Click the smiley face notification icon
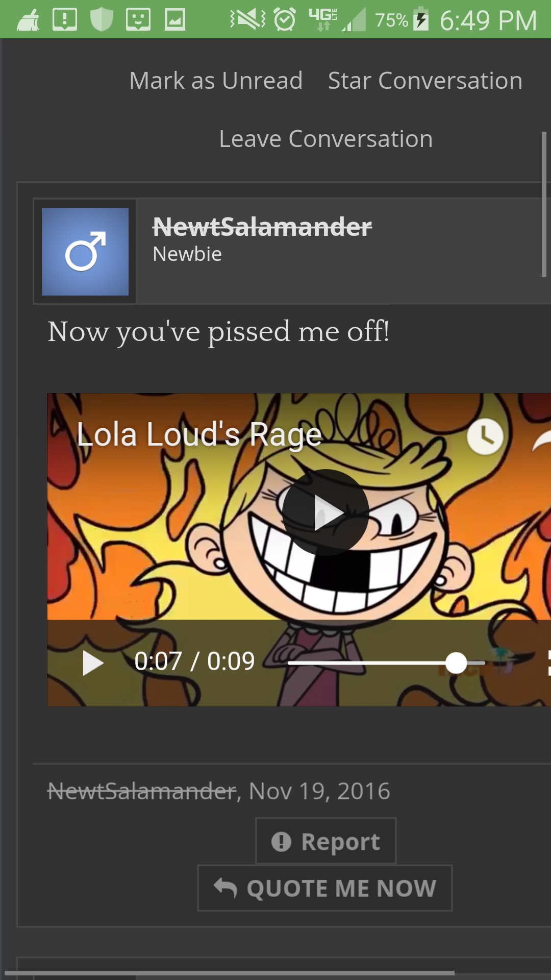Screen dimensions: 551x980 pos(138,19)
